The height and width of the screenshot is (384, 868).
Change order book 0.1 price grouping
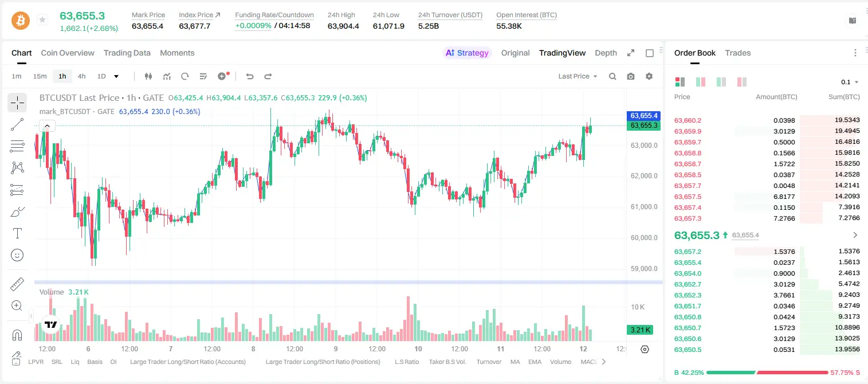tap(850, 82)
